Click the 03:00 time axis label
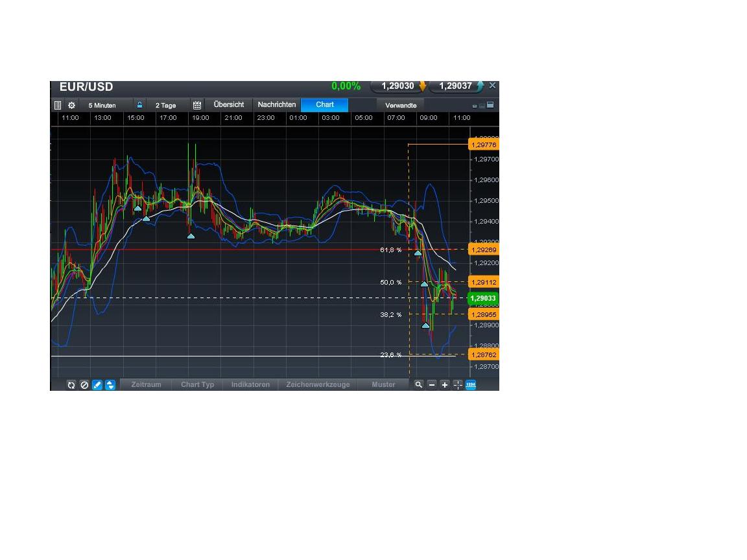Image resolution: width=747 pixels, height=560 pixels. [x=331, y=118]
